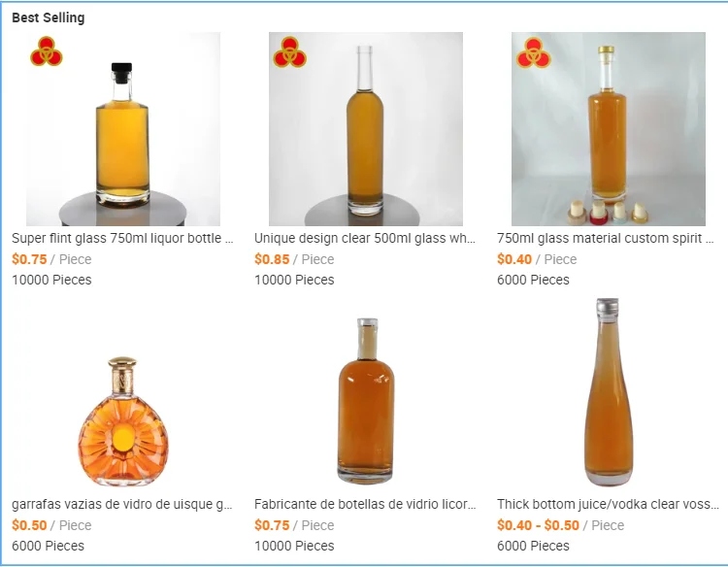Click the red logo on the custom spirit bottle image
Viewport: 728px width, 567px height.
click(x=534, y=52)
